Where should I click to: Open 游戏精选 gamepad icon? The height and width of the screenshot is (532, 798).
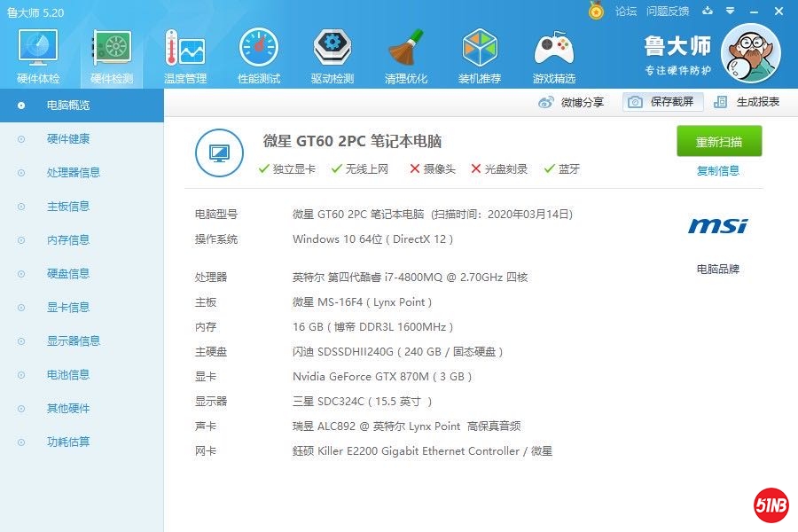point(553,56)
